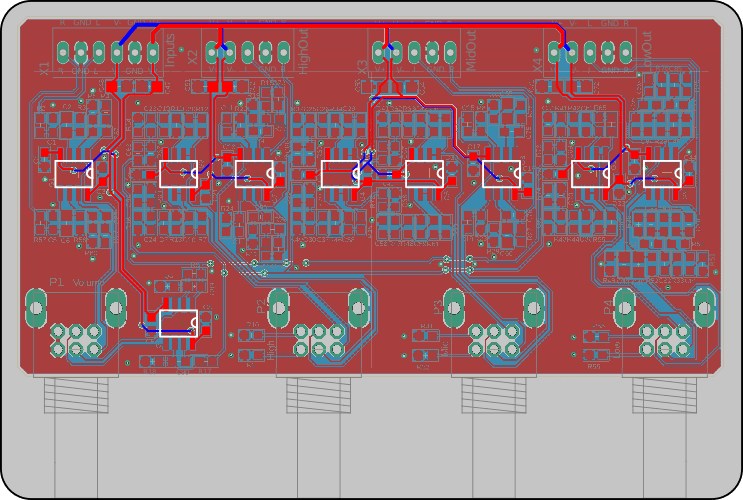Click the IC outline beside P1 potentiometer
Image resolution: width=743 pixels, height=500 pixels.
[178, 323]
